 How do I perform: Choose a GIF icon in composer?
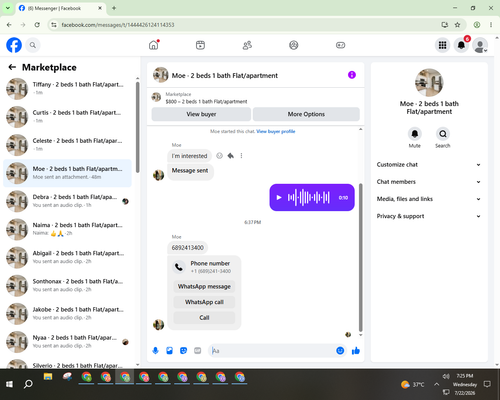coord(198,351)
